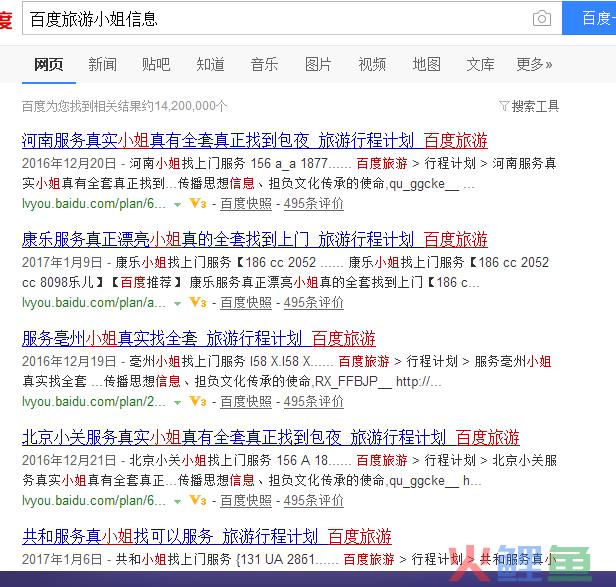
Task: Open the 搜索工具 filter icon
Action: 504,106
